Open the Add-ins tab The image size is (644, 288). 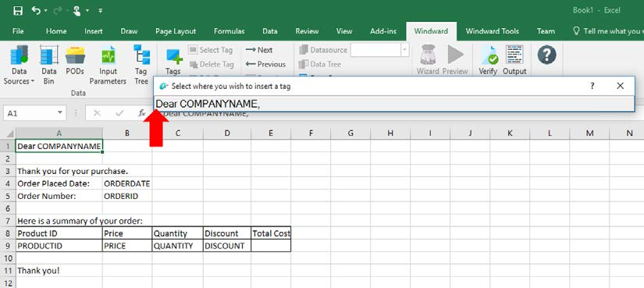383,31
